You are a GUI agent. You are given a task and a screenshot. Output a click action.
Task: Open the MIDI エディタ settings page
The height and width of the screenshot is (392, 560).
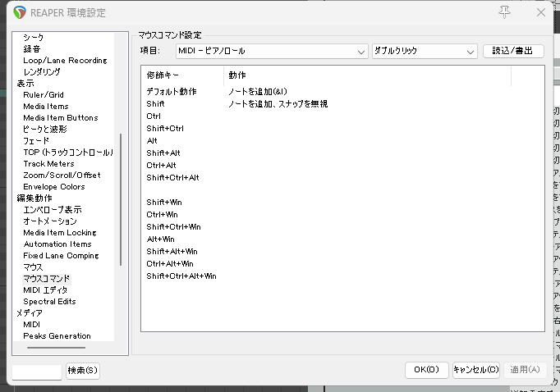(45, 290)
